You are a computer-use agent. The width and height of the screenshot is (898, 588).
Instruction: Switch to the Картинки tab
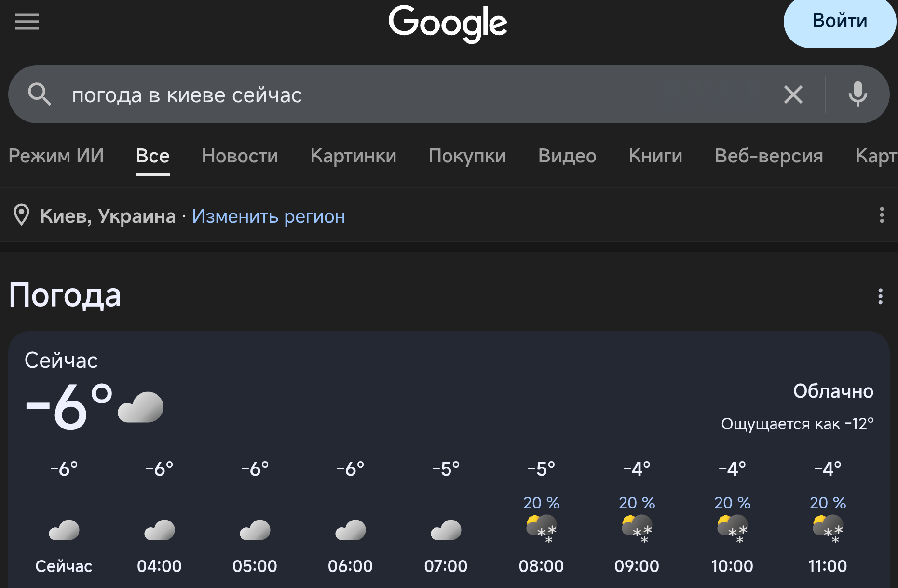(353, 156)
